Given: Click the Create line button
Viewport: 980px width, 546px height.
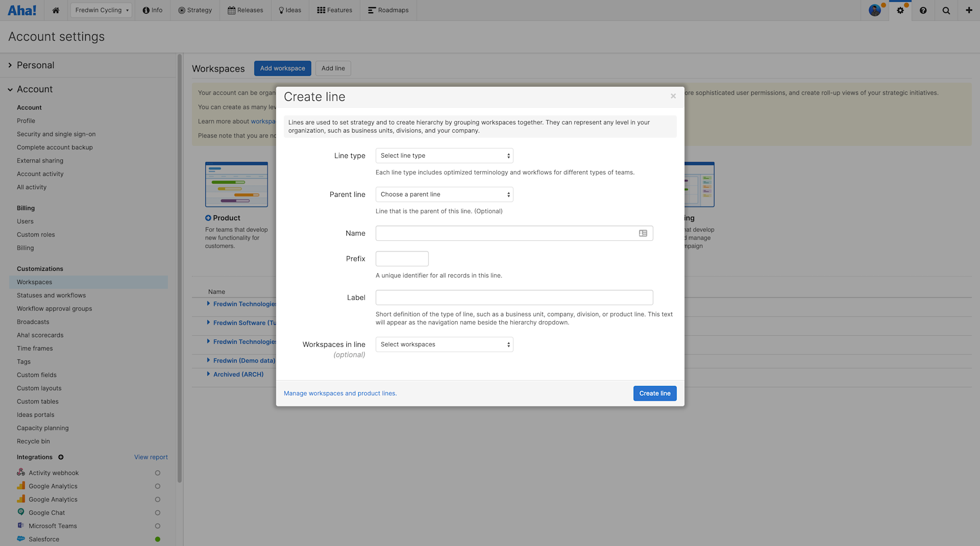Looking at the screenshot, I should (655, 394).
